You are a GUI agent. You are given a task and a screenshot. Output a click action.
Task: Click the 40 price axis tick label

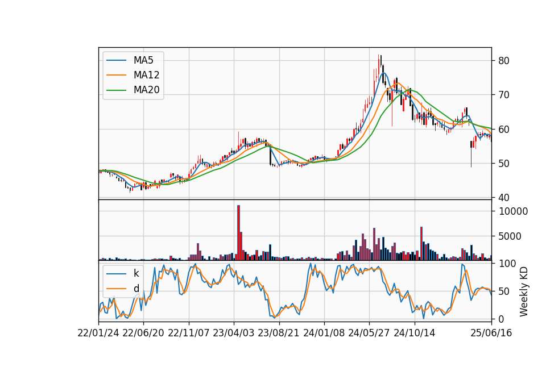(504, 198)
